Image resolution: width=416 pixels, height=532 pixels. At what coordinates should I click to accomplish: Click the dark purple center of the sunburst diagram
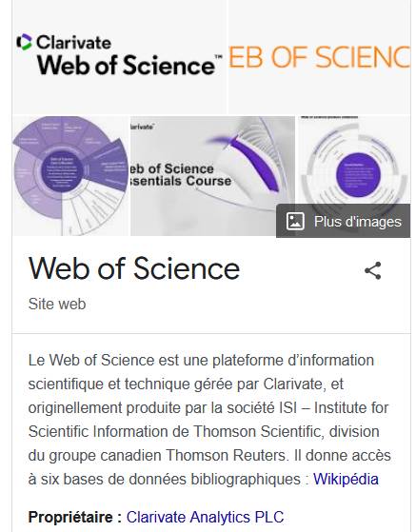click(x=62, y=171)
